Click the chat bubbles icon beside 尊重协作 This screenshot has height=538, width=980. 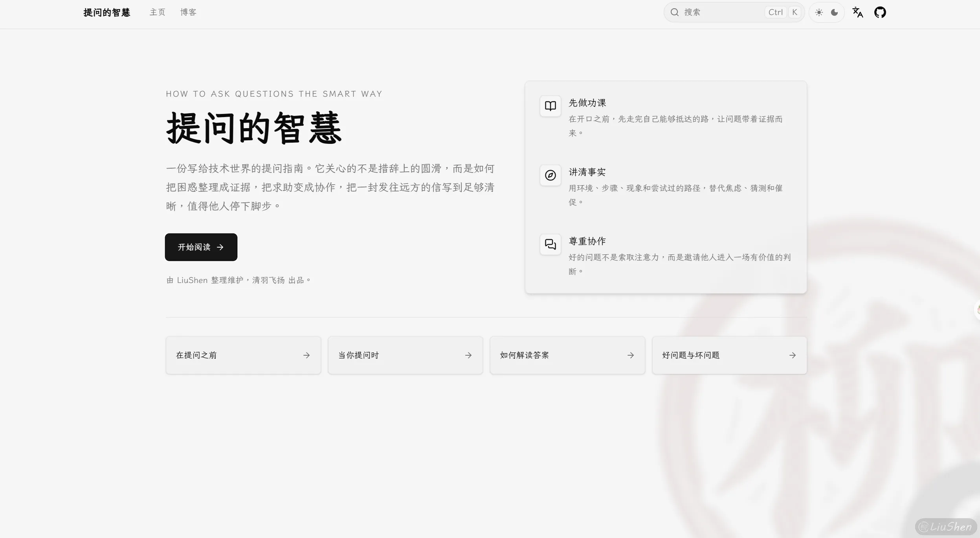click(x=550, y=244)
